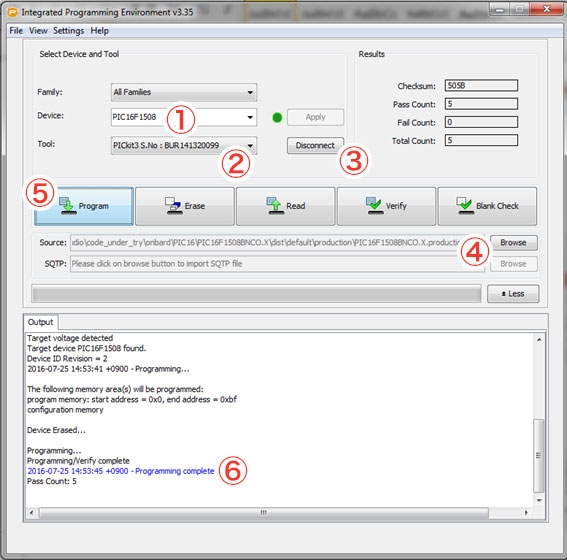
Task: Click the Disconnect button
Action: (315, 145)
